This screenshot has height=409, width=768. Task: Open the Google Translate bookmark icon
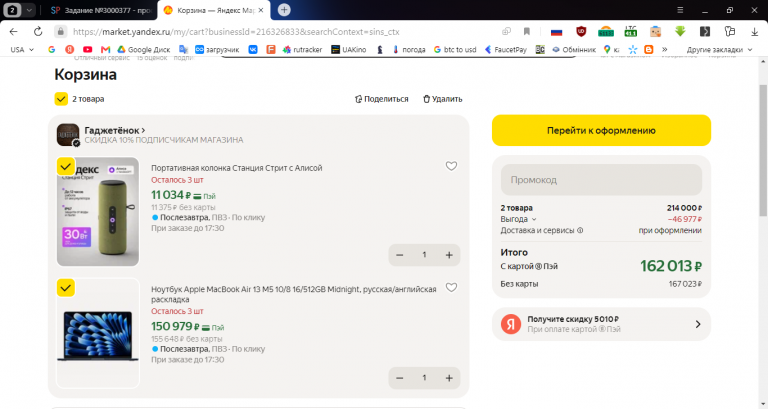(x=183, y=49)
